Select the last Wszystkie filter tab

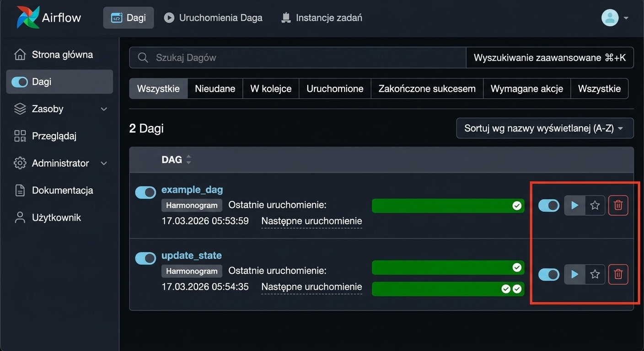(x=600, y=89)
